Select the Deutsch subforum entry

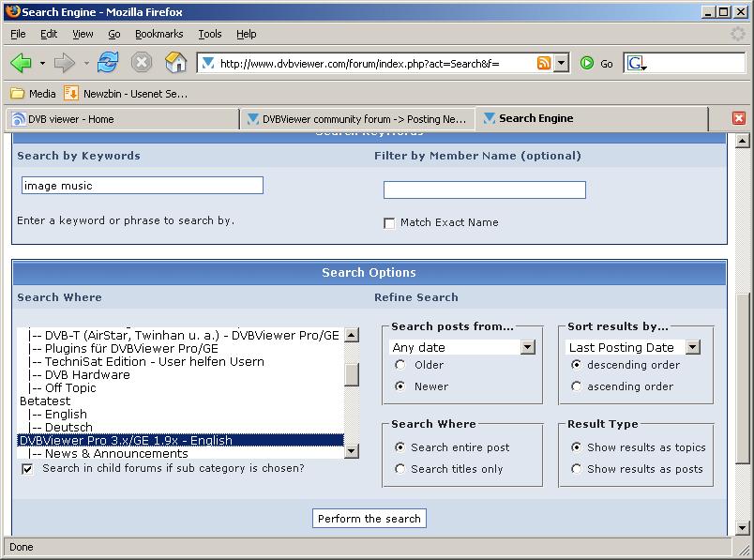pos(181,427)
